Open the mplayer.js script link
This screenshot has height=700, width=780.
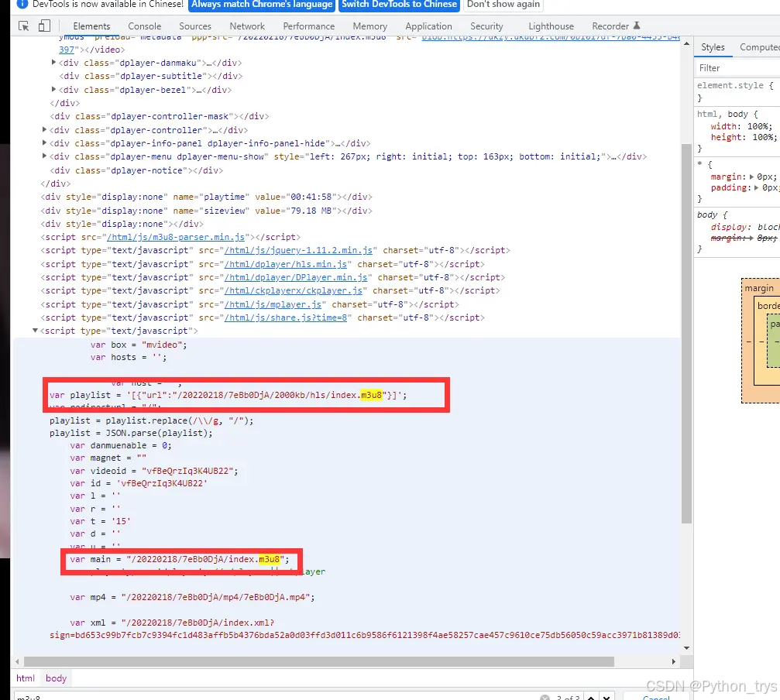[273, 304]
